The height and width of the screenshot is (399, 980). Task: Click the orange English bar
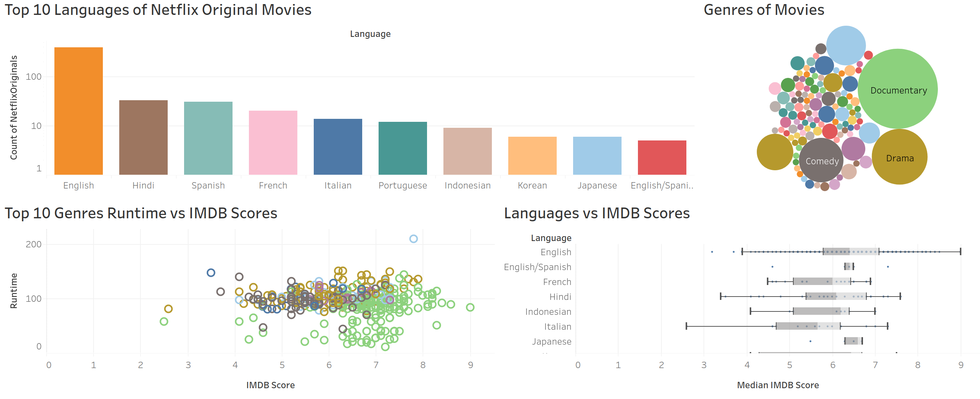(78, 111)
